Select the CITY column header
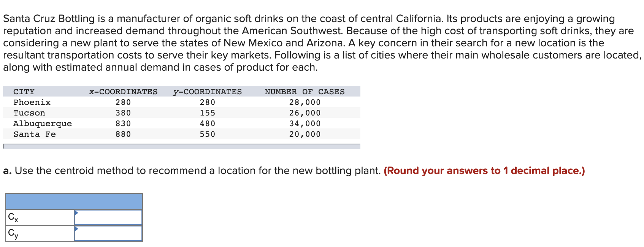Viewport: 644px width, 247px height. tap(24, 91)
